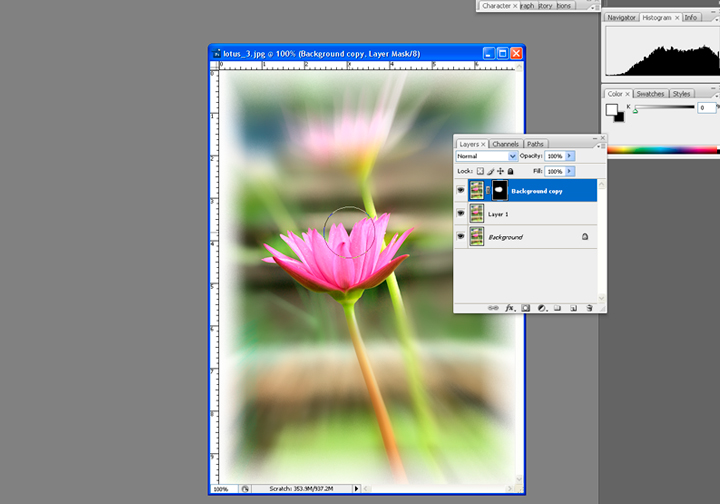Hide the Background copy layer
The height and width of the screenshot is (504, 720).
(x=461, y=190)
